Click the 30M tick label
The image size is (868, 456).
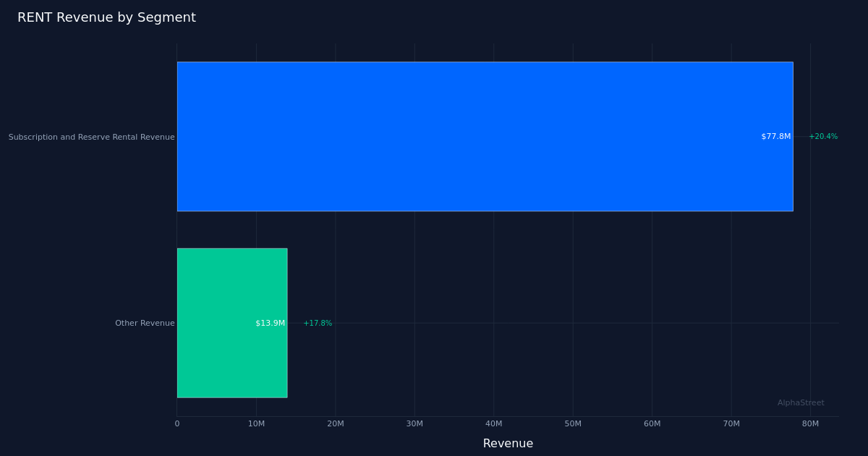[x=414, y=424]
